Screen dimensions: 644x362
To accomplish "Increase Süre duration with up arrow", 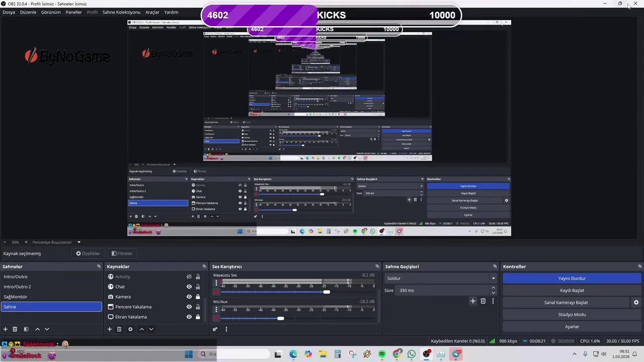I will (x=493, y=288).
